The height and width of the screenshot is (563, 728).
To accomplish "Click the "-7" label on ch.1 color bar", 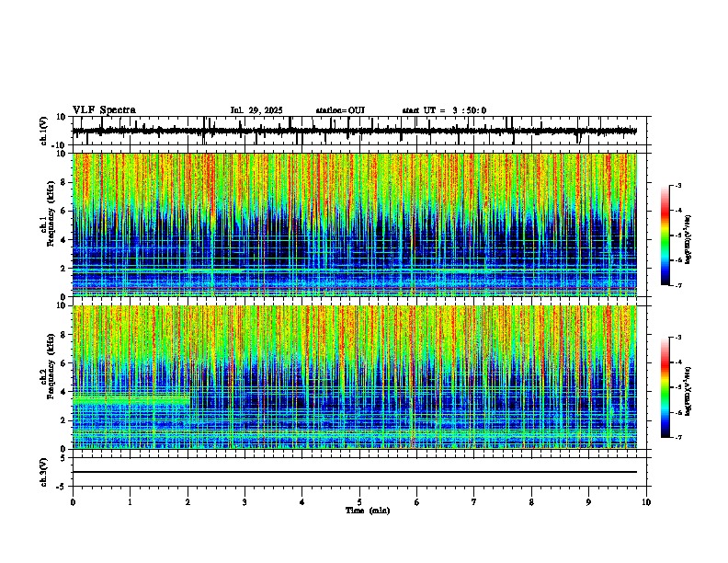I will (x=677, y=285).
